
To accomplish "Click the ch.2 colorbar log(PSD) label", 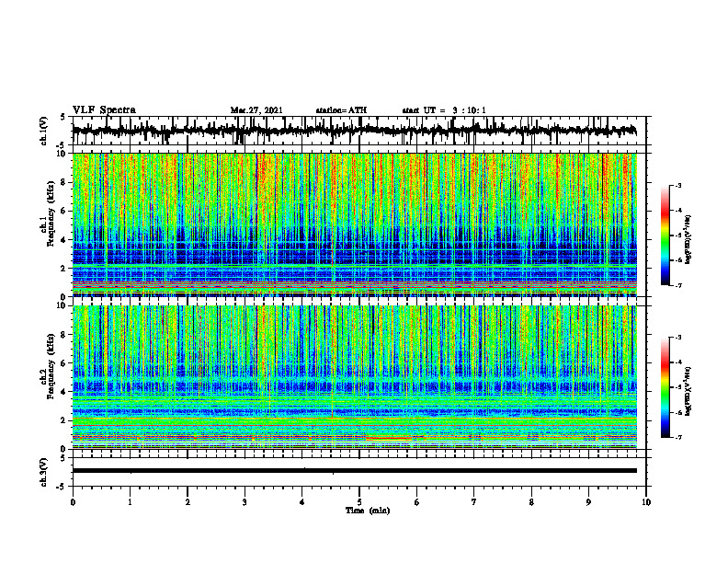I will tap(688, 391).
